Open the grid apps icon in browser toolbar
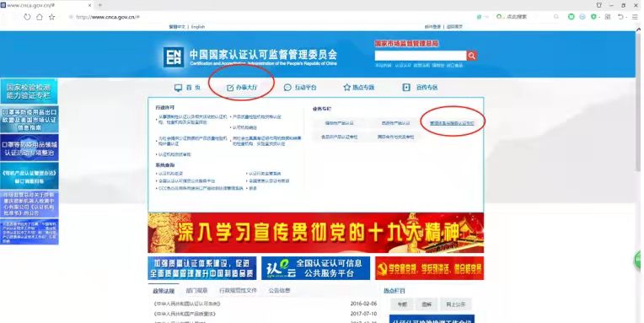The width and height of the screenshot is (644, 323). (x=608, y=17)
